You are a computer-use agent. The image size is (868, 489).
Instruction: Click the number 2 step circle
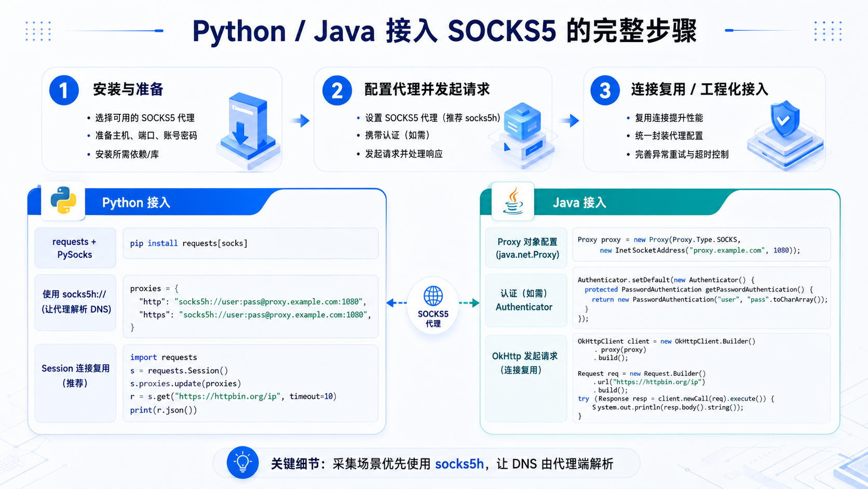coord(337,90)
